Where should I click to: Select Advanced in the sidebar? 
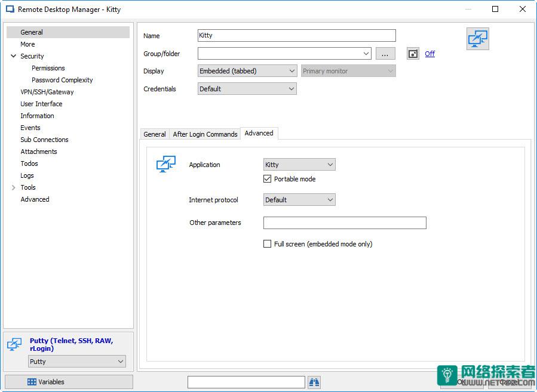pos(35,199)
